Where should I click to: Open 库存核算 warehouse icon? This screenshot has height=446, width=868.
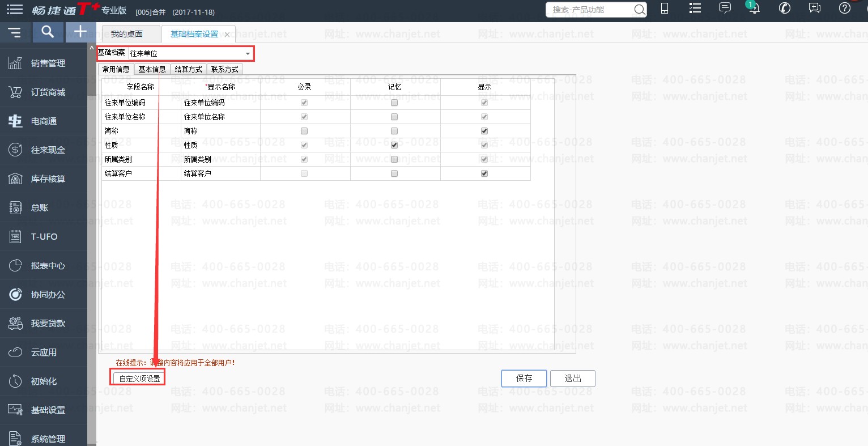[x=15, y=179]
